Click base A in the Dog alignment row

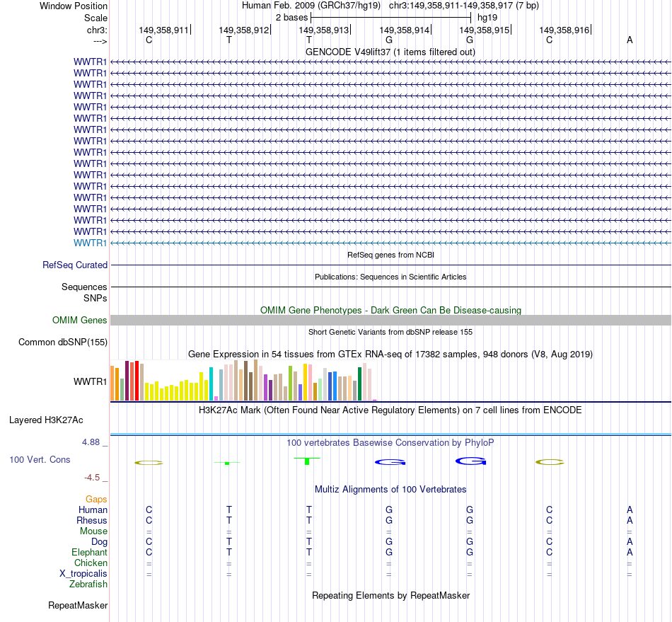[630, 542]
